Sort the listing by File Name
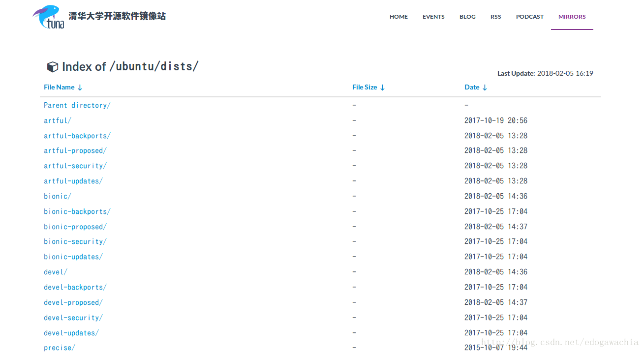The width and height of the screenshot is (644, 352). point(63,87)
